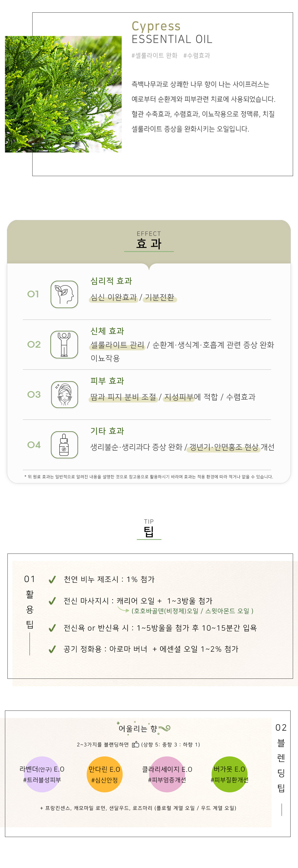298x868 pixels.
Task: Click the checkmark beside 전신 마사지시
Action: point(52,601)
